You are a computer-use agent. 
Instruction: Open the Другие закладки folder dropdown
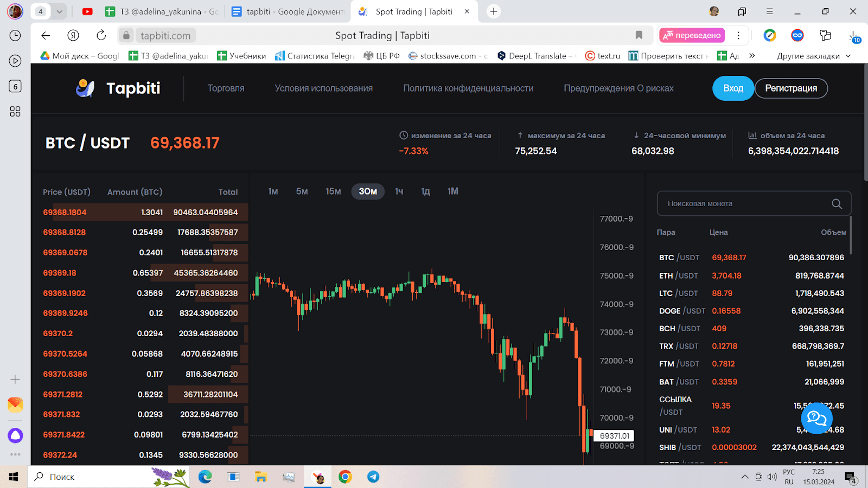814,55
